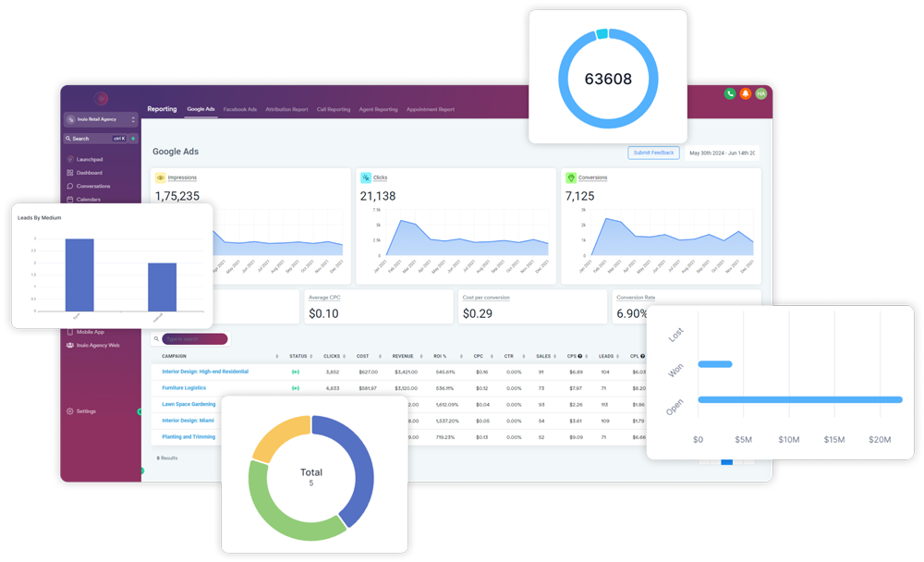Click the Clicks card icon
This screenshot has height=562, width=924.
366,177
